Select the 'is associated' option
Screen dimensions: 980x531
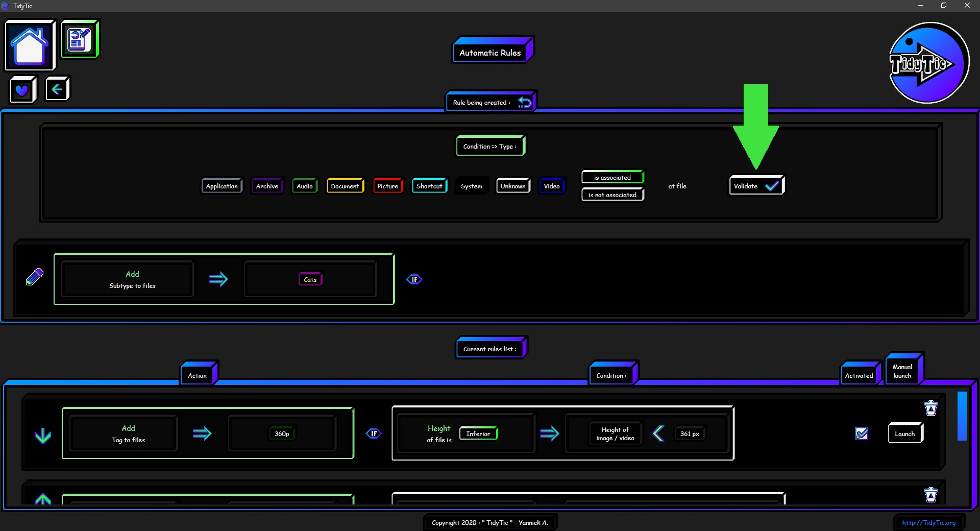coord(612,177)
